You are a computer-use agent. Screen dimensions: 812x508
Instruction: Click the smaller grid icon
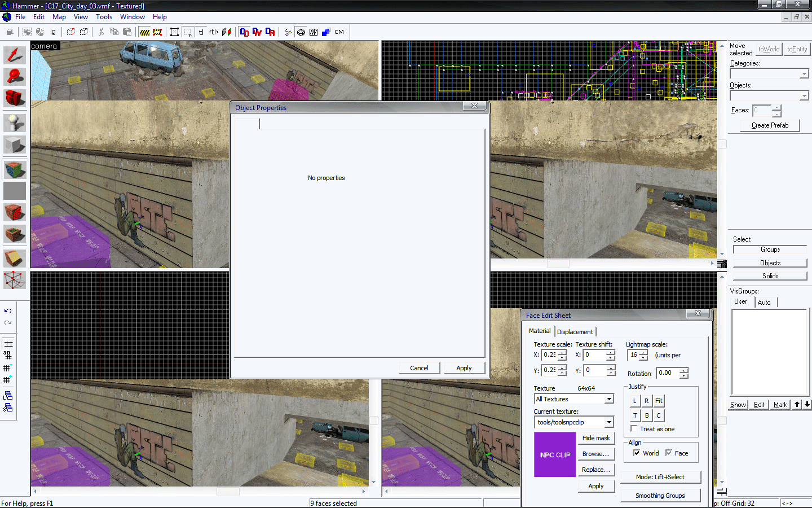[8, 367]
